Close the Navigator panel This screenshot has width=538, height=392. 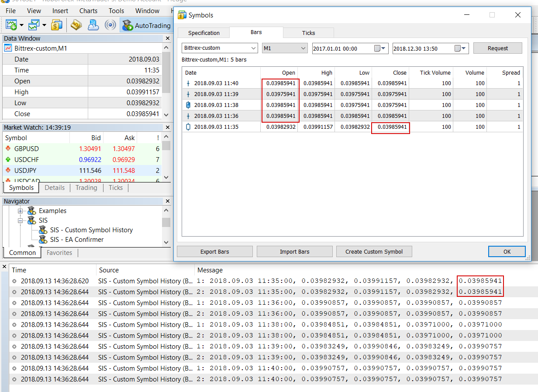tap(167, 201)
